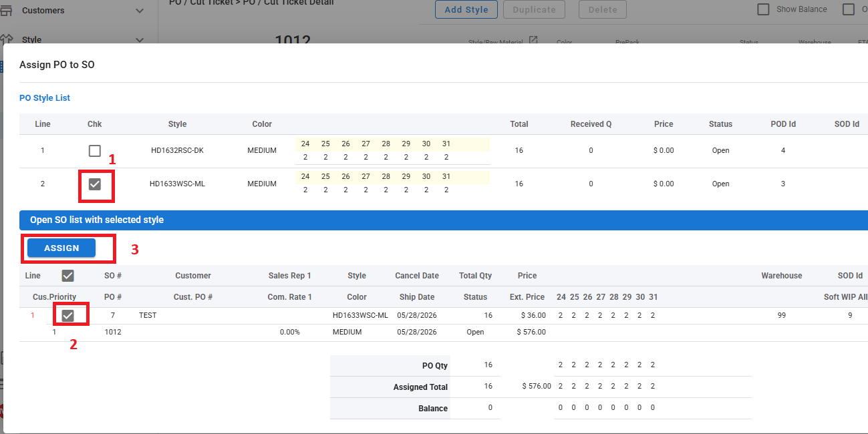Click the POD Id column header
The width and height of the screenshot is (868, 434).
pos(783,124)
